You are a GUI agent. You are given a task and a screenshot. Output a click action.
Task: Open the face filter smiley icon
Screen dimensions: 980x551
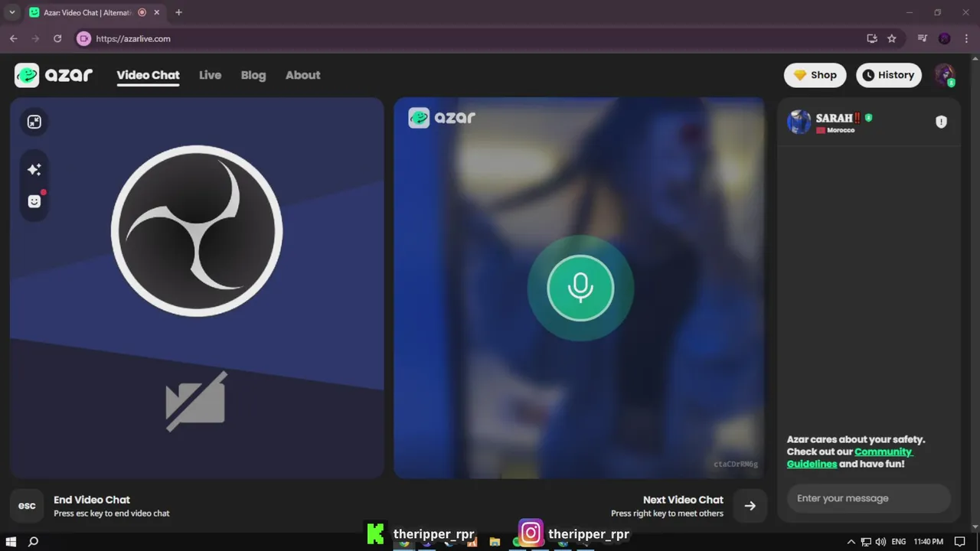pyautogui.click(x=34, y=201)
